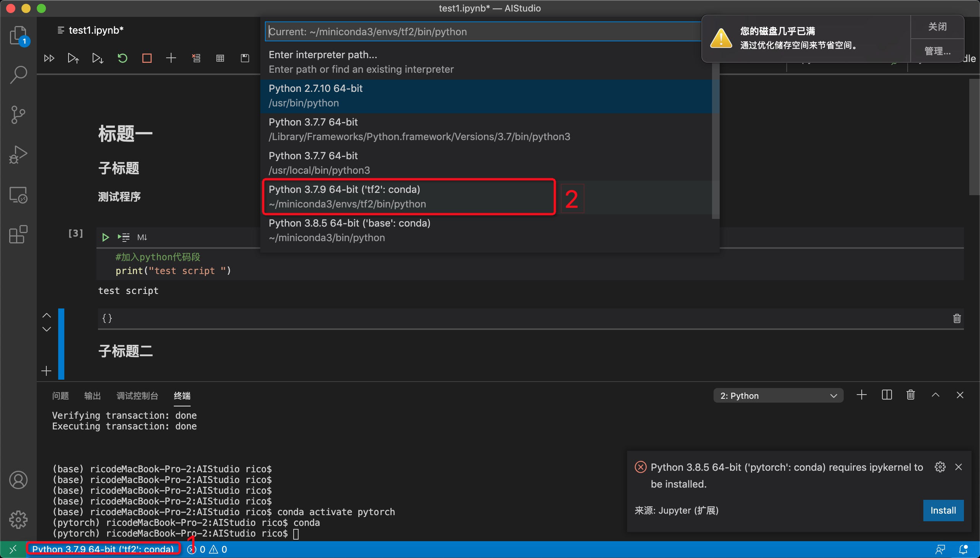Viewport: 980px width, 558px height.
Task: Open the Manage gear in activity bar
Action: [x=18, y=519]
